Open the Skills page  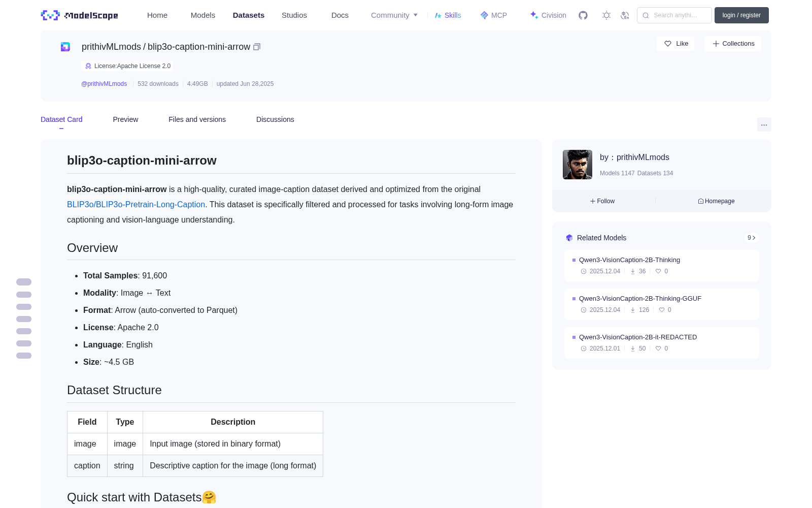448,15
